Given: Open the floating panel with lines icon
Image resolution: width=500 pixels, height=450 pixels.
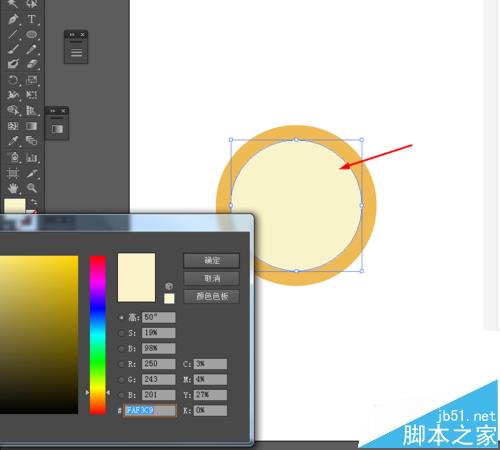Looking at the screenshot, I should [x=76, y=52].
